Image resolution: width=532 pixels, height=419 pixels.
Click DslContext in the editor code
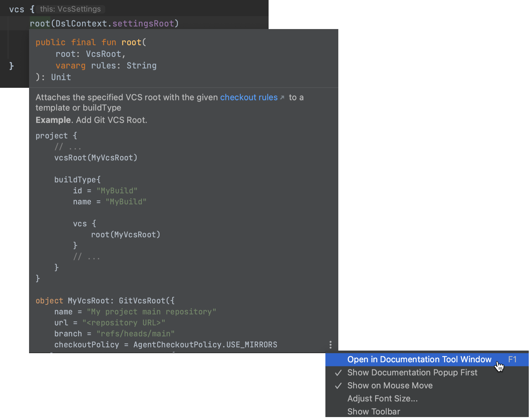point(81,24)
